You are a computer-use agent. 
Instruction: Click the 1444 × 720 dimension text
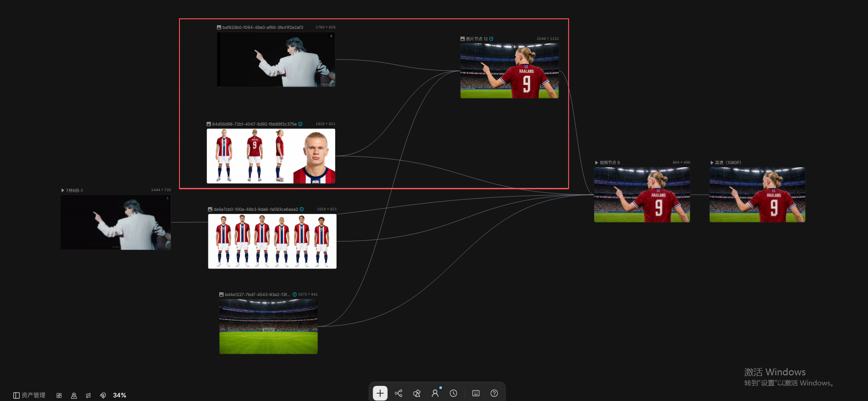pos(161,190)
